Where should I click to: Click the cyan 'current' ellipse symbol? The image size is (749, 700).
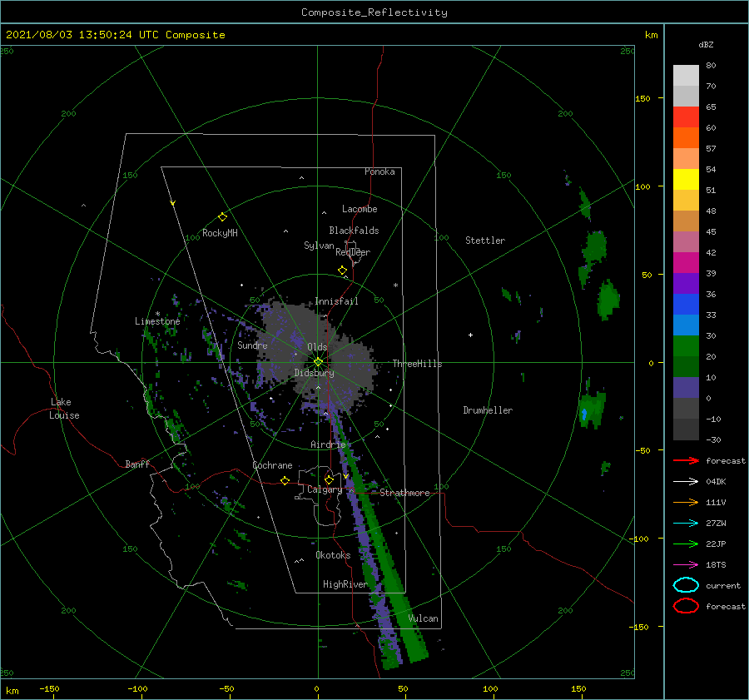coord(686,585)
